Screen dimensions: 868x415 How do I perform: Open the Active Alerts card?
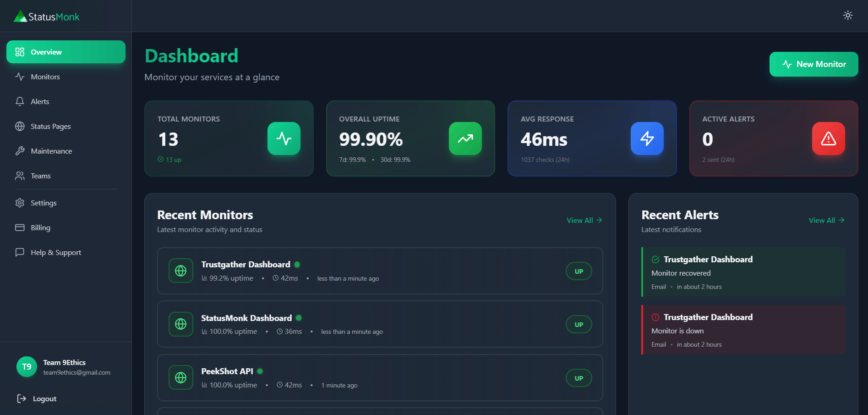pyautogui.click(x=773, y=138)
